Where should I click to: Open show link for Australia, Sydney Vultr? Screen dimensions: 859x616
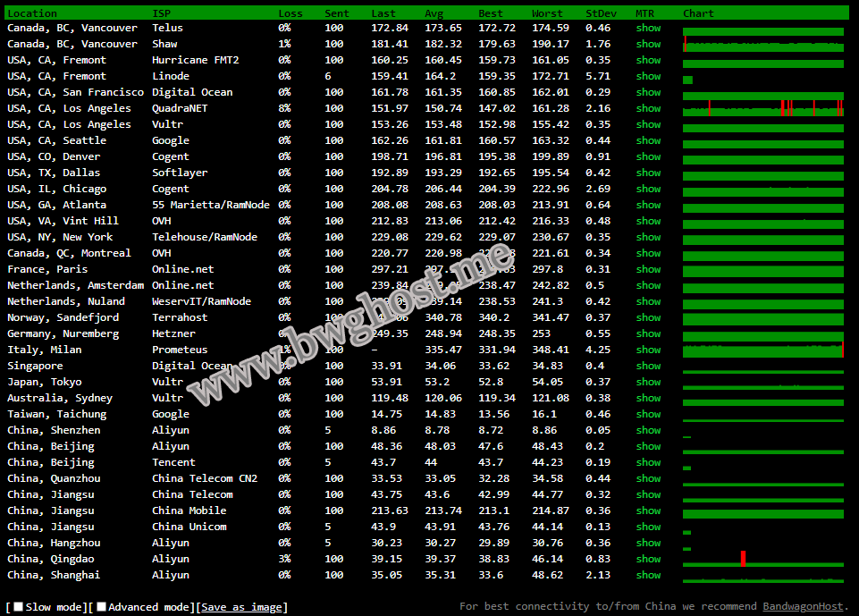(648, 399)
